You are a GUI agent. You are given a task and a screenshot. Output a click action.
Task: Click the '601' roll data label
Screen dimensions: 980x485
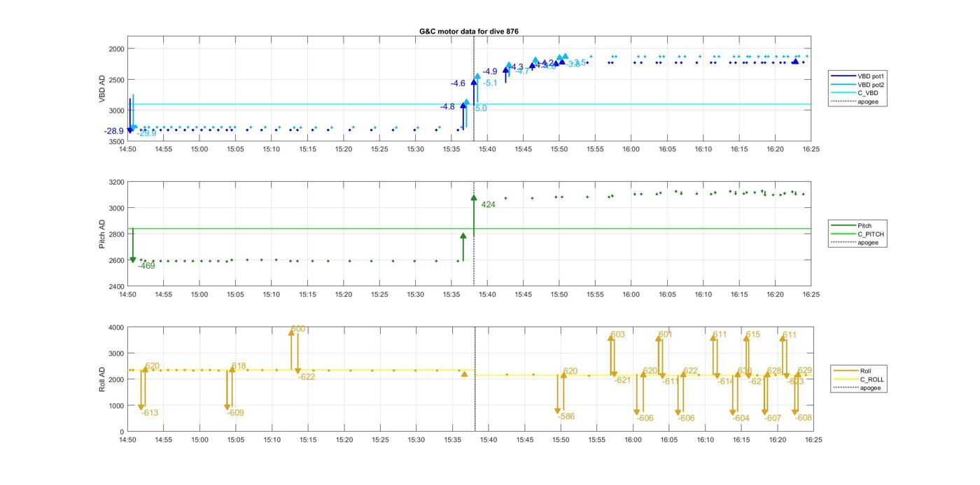tap(665, 335)
